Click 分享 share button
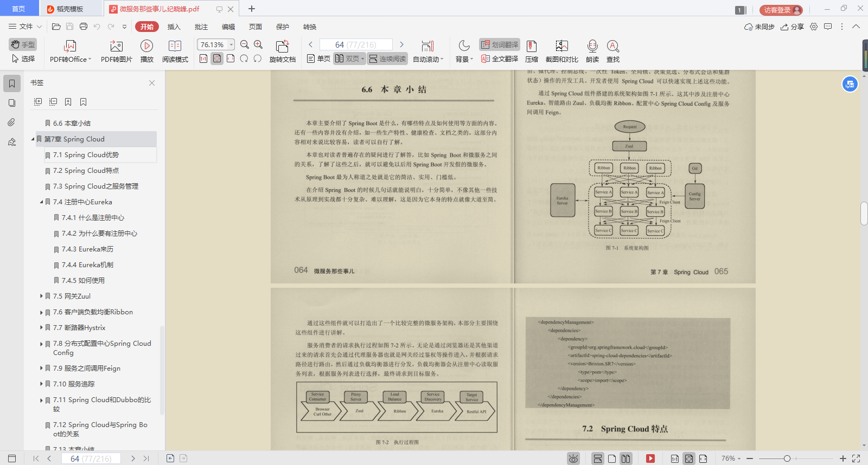Image resolution: width=868 pixels, height=465 pixels. tap(792, 27)
